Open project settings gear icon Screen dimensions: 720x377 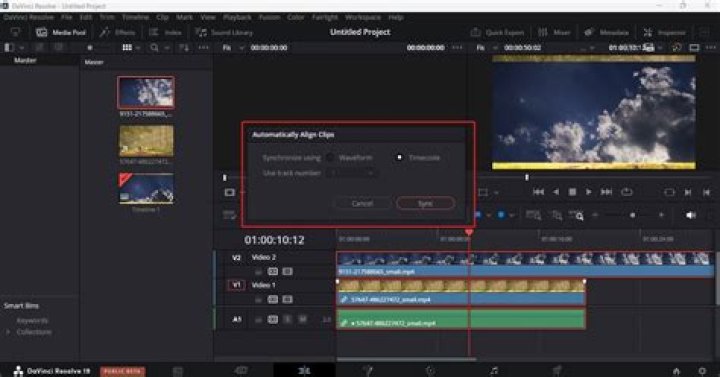click(x=702, y=371)
